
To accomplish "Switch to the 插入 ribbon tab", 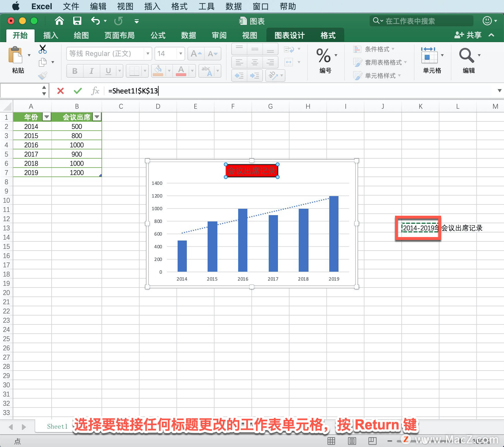I will pyautogui.click(x=51, y=35).
